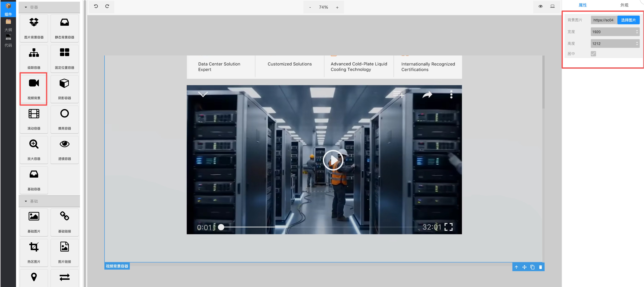This screenshot has height=287, width=644.
Task: Click the 74% zoom level display
Action: click(323, 7)
